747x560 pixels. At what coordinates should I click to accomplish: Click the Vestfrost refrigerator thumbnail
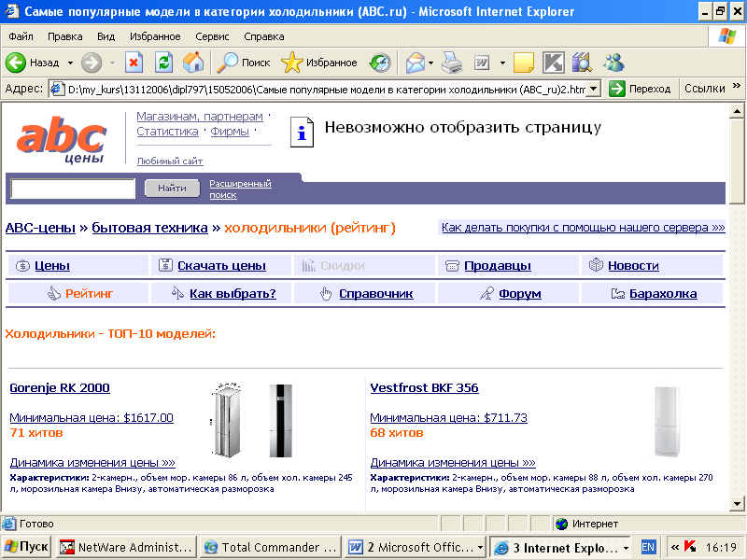pyautogui.click(x=667, y=422)
